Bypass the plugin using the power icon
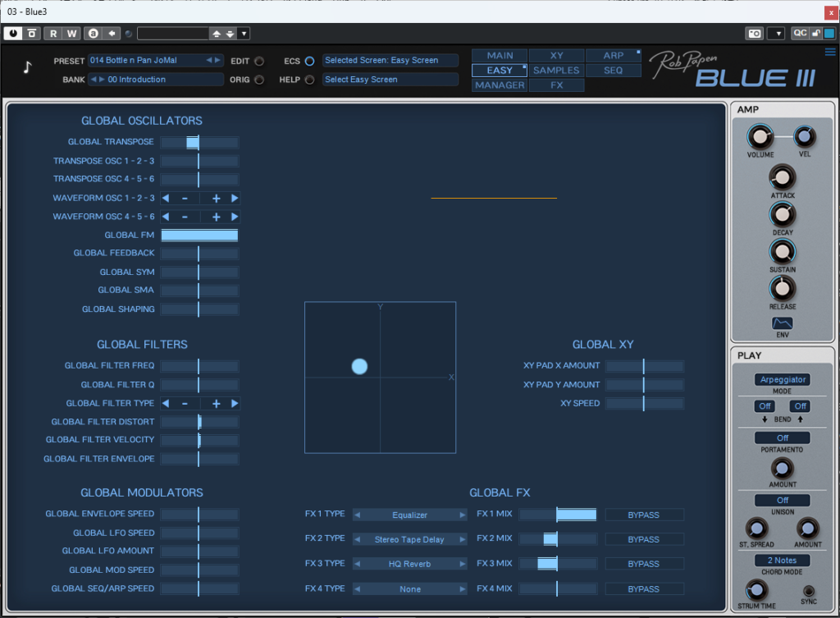Screen dimensions: 840x618 [x=12, y=33]
